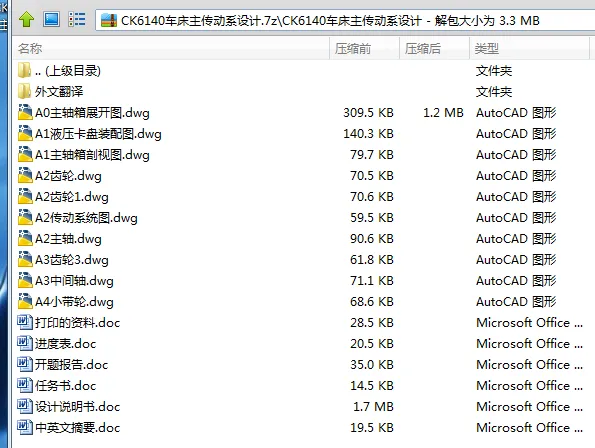Select the 外文翻译 folder name
This screenshot has width=595, height=448.
[59, 92]
